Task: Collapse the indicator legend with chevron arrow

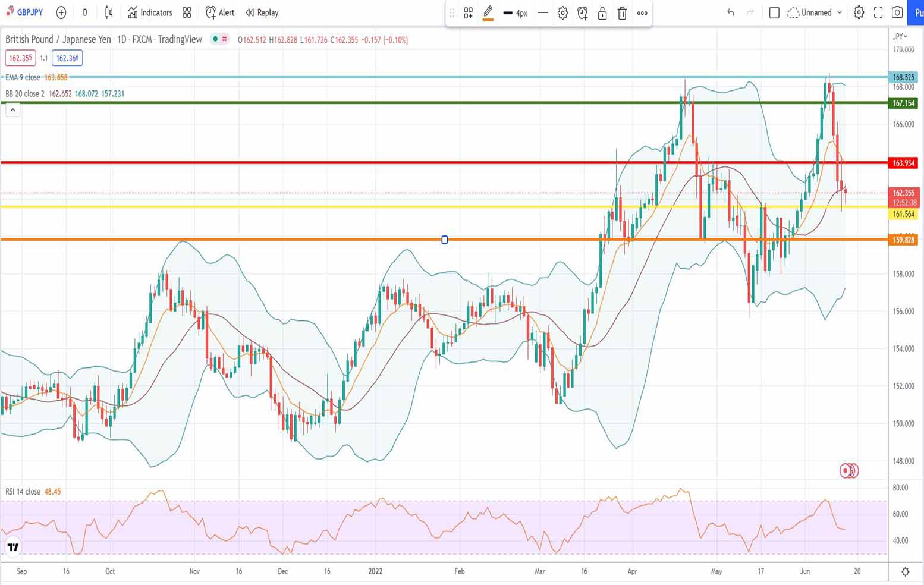Action: [12, 110]
